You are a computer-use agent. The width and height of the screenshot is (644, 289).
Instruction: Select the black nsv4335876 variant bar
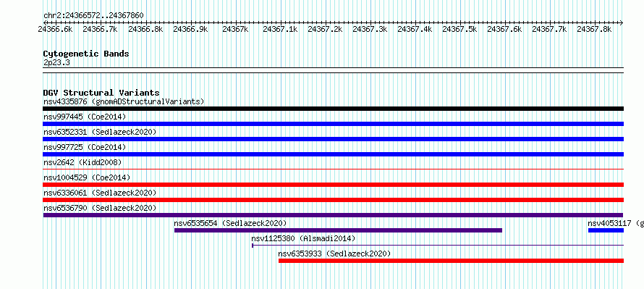point(334,109)
